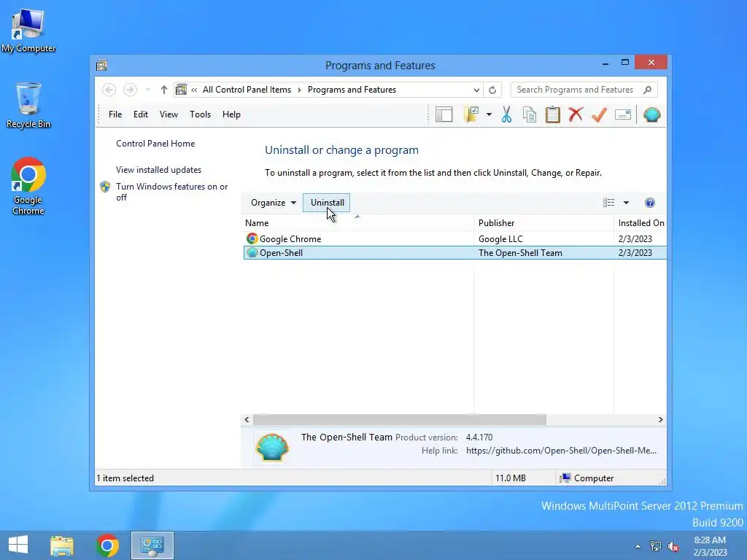Viewport: 747px width, 560px height.
Task: Go to Control Panel Home
Action: click(x=155, y=144)
